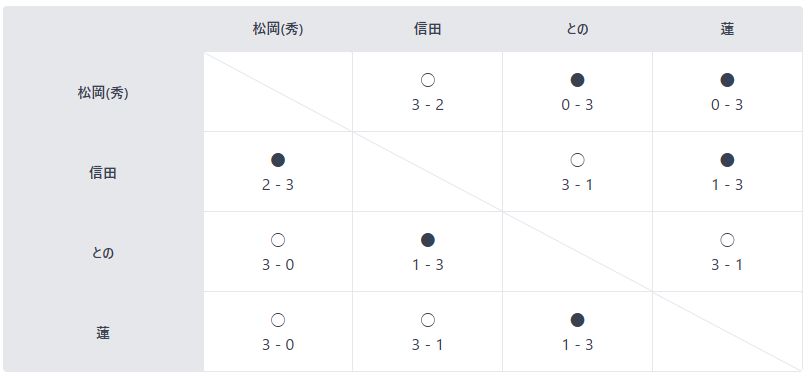Click loss circle in との row, 信田 column
Viewport: 809px width, 378px height.
point(428,240)
